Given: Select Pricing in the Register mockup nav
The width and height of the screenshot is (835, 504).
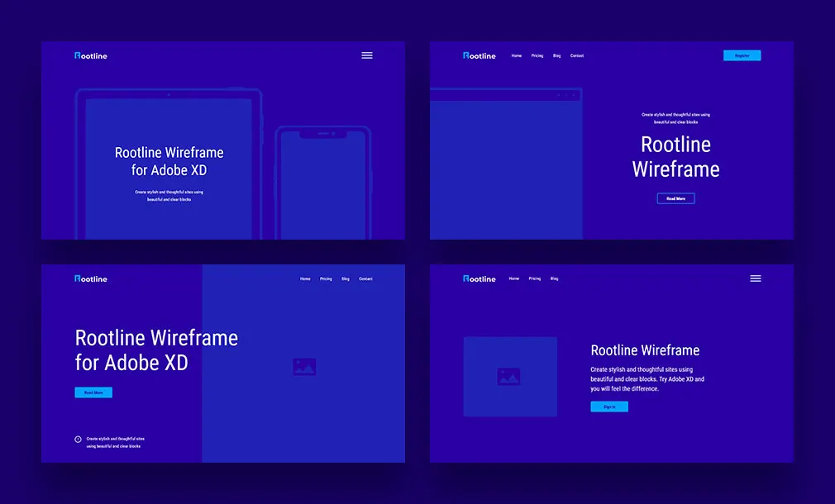Looking at the screenshot, I should click(x=537, y=55).
